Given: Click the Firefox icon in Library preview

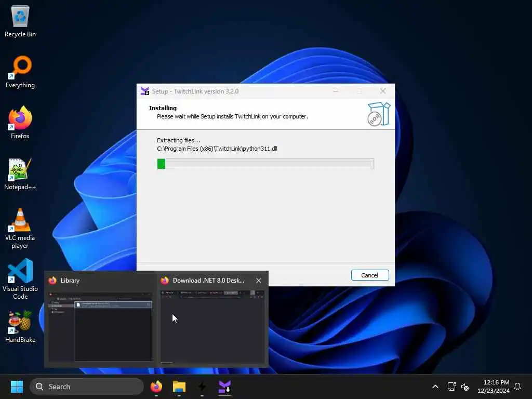Looking at the screenshot, I should (x=52, y=280).
